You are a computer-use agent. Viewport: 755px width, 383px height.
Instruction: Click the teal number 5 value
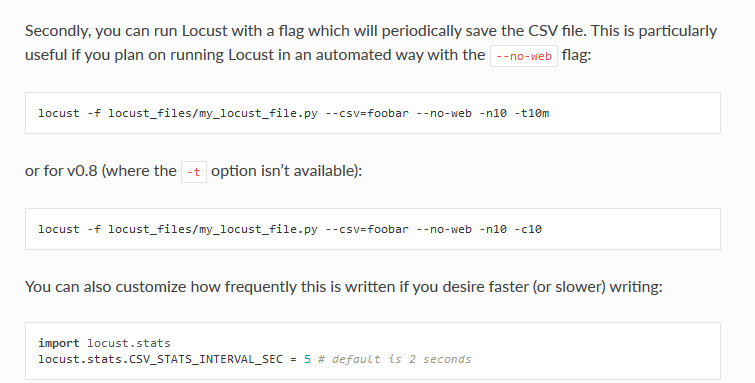(x=307, y=359)
